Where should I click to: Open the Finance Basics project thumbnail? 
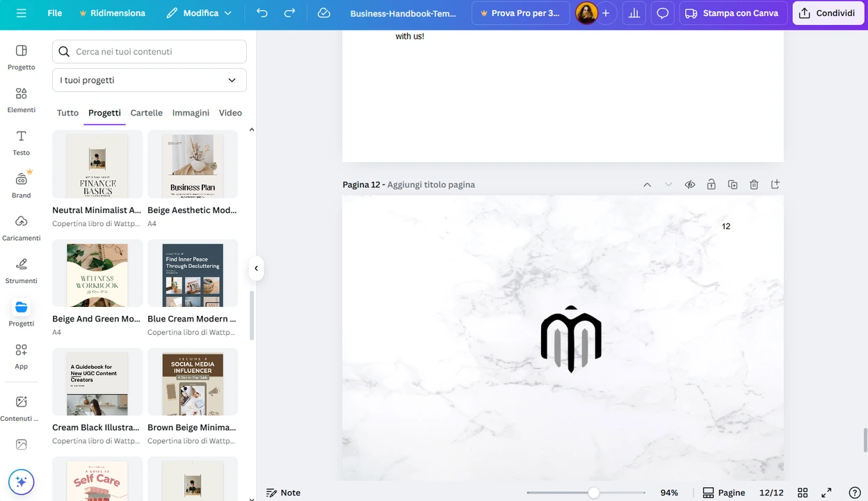click(97, 164)
